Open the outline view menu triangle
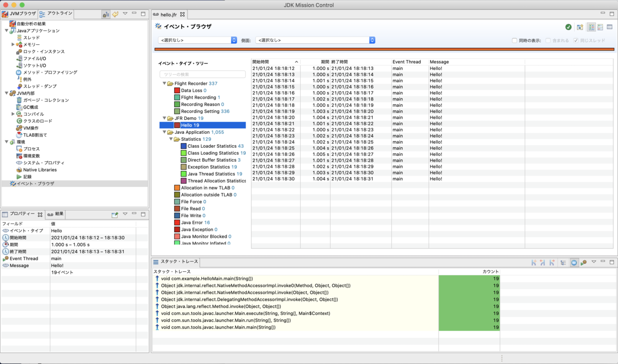 (125, 14)
